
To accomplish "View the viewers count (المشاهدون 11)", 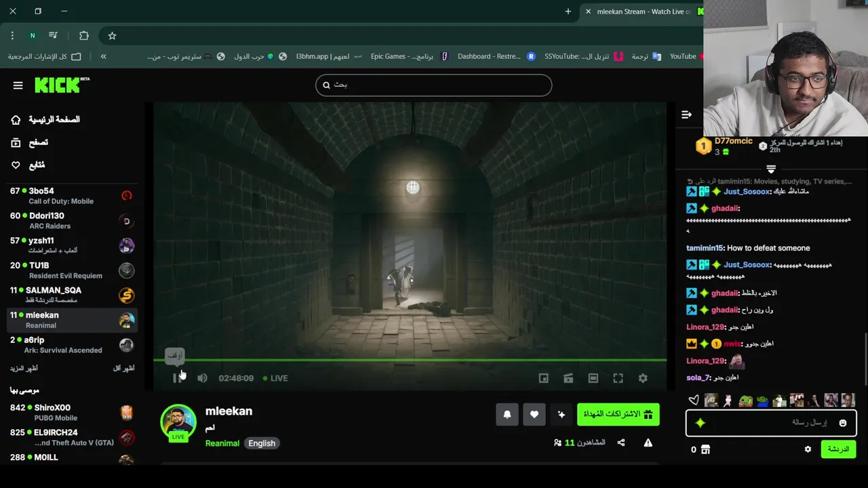I will [580, 443].
